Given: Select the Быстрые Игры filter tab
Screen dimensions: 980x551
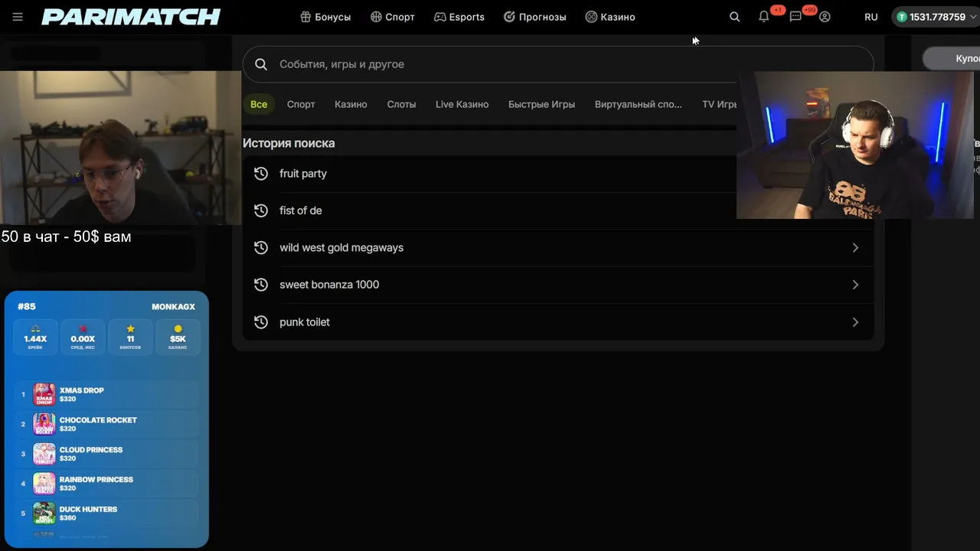Looking at the screenshot, I should (541, 104).
